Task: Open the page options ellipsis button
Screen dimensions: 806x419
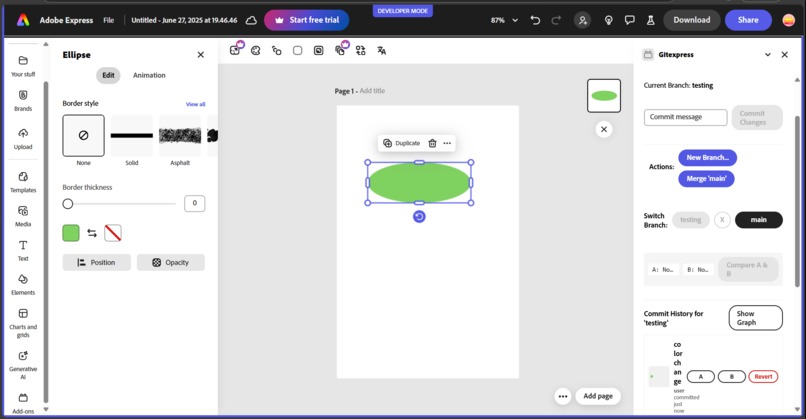Action: 563,396
